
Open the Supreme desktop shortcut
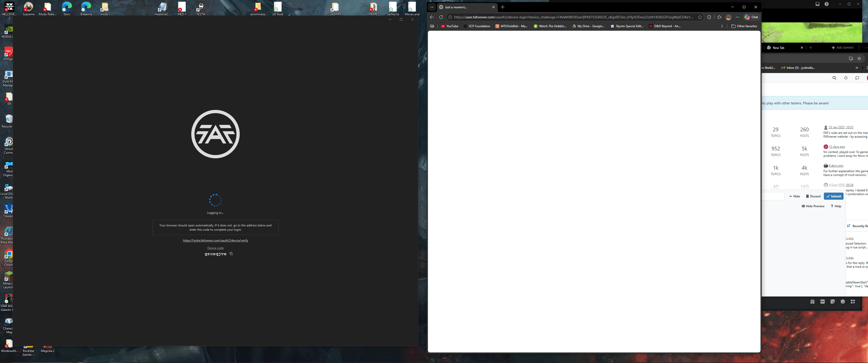tap(29, 9)
